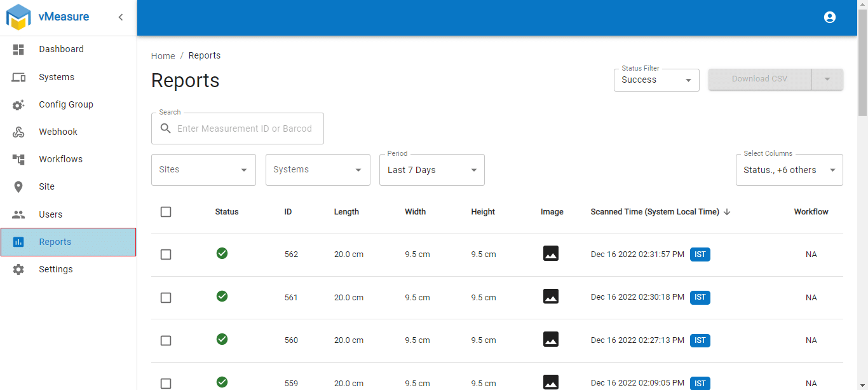Click the user account icon in the top bar

click(830, 17)
